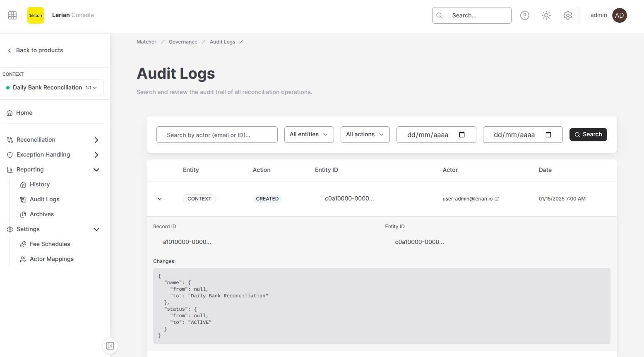Click the Record ID value a1010000-0000...
This screenshot has width=644, height=357.
pyautogui.click(x=187, y=242)
